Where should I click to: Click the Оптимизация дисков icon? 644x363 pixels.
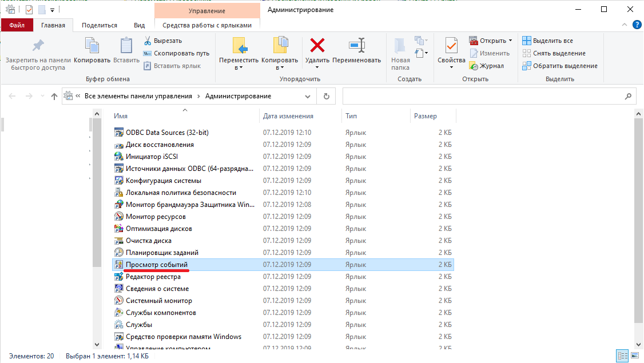[119, 228]
